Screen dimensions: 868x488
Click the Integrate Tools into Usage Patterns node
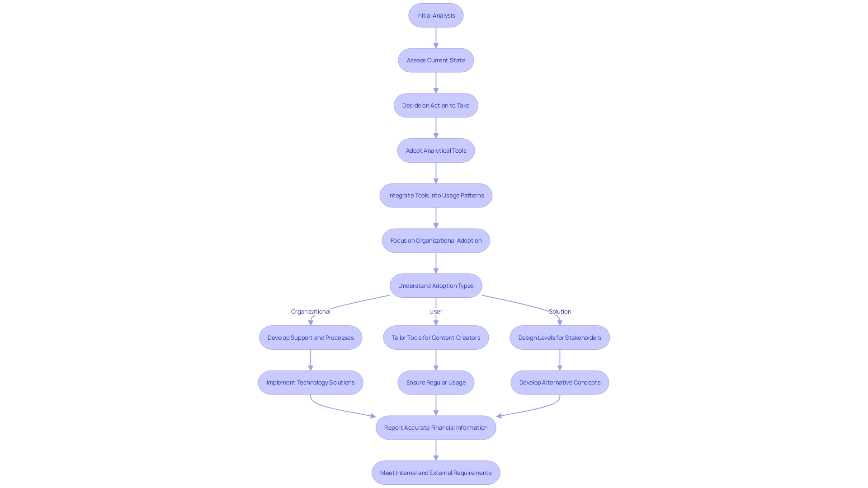click(436, 196)
